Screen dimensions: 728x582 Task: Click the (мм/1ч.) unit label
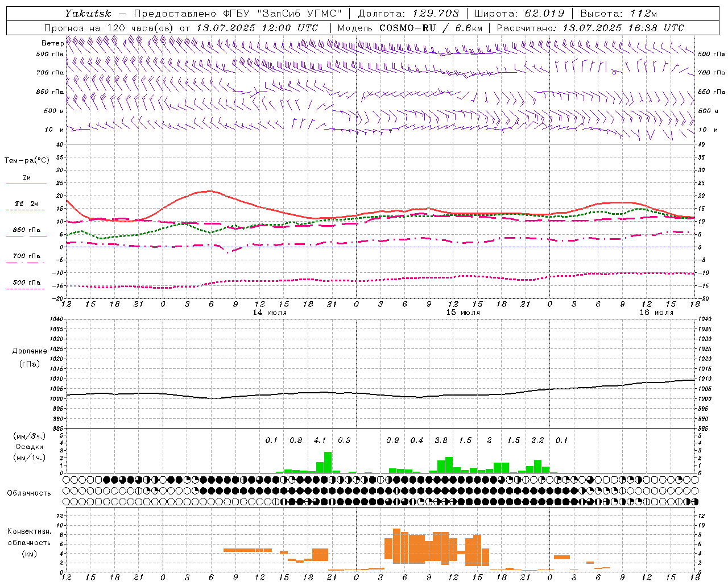tap(30, 458)
